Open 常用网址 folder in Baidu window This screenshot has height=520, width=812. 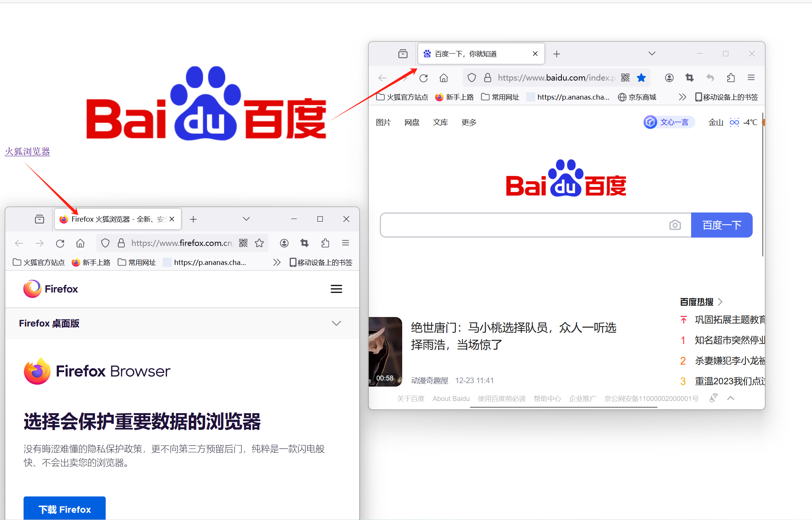[x=500, y=97]
